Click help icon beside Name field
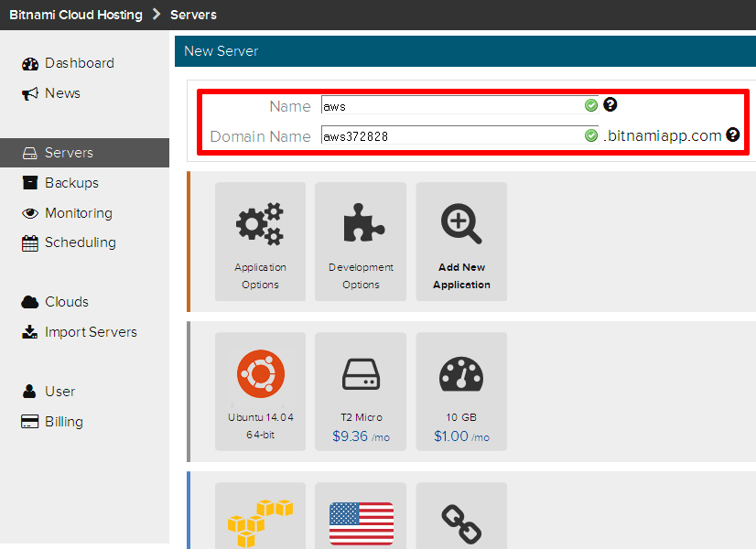 click(x=610, y=104)
